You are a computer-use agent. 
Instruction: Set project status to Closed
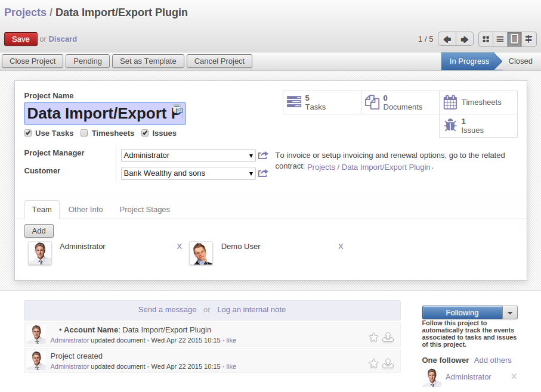pos(520,61)
